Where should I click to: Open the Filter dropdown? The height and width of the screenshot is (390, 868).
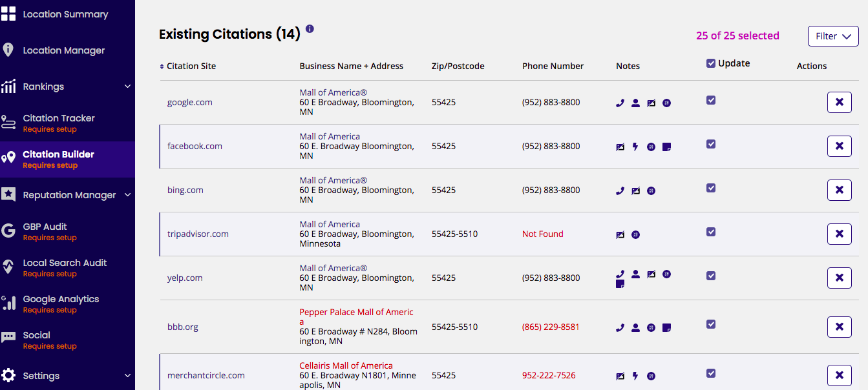832,36
